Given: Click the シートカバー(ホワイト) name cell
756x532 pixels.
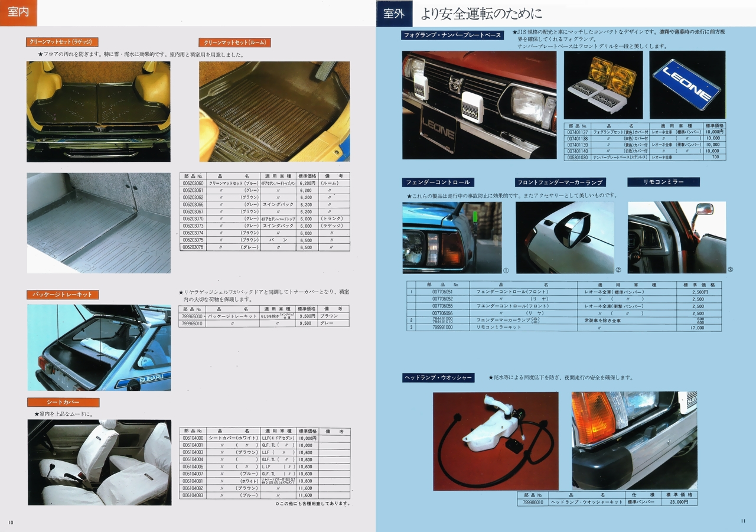Looking at the screenshot, I should [x=233, y=439].
